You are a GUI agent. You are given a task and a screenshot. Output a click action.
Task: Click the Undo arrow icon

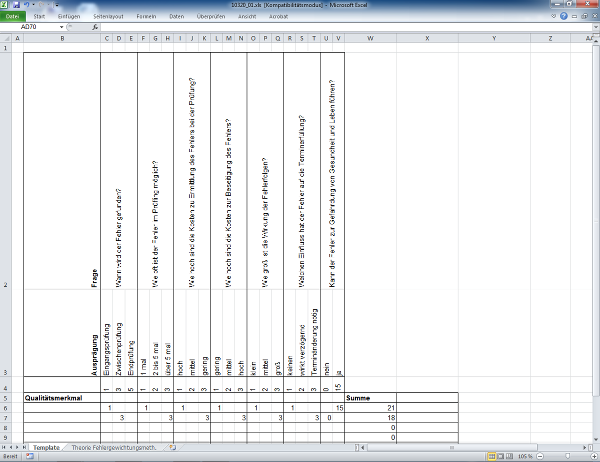point(26,5)
